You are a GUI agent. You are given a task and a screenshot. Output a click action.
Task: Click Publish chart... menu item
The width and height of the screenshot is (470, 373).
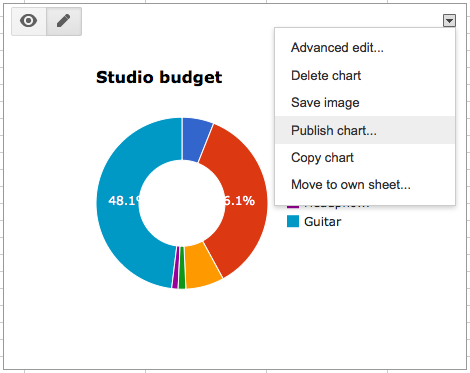pyautogui.click(x=334, y=130)
